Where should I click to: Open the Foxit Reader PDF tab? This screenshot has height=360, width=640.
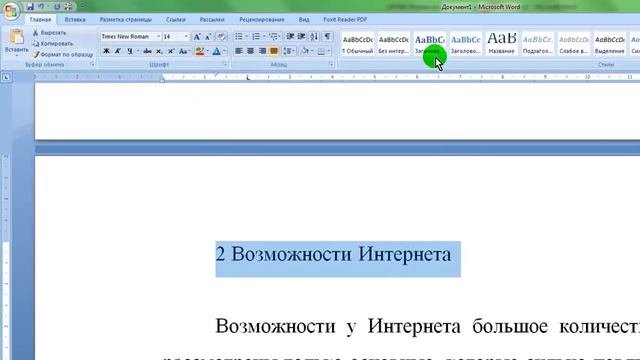(345, 20)
